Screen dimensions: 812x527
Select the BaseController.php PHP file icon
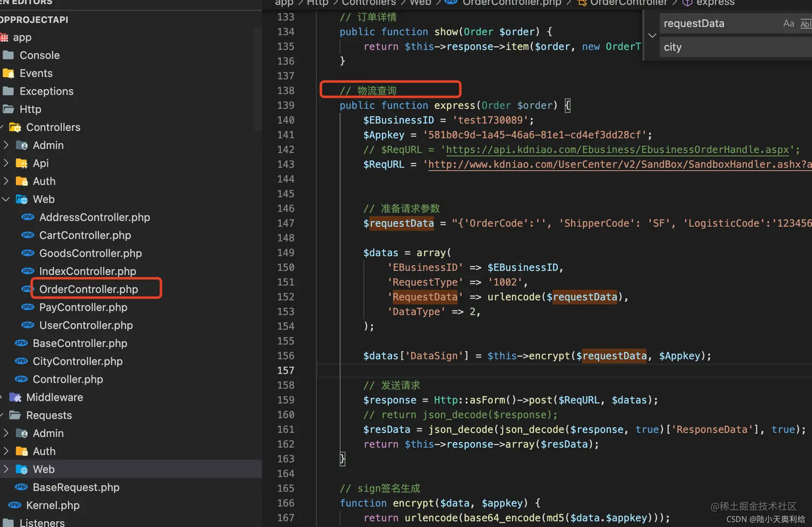click(x=21, y=343)
